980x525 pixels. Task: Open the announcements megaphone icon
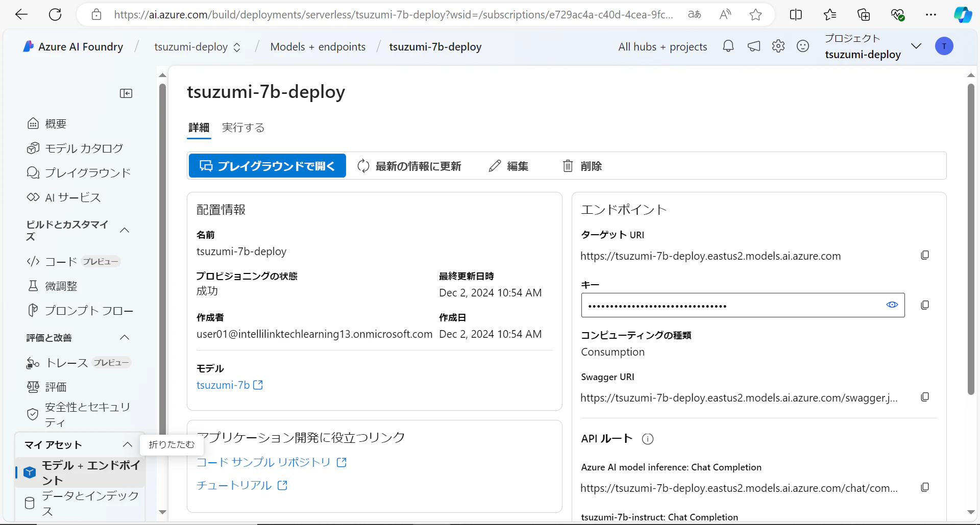[x=754, y=46]
